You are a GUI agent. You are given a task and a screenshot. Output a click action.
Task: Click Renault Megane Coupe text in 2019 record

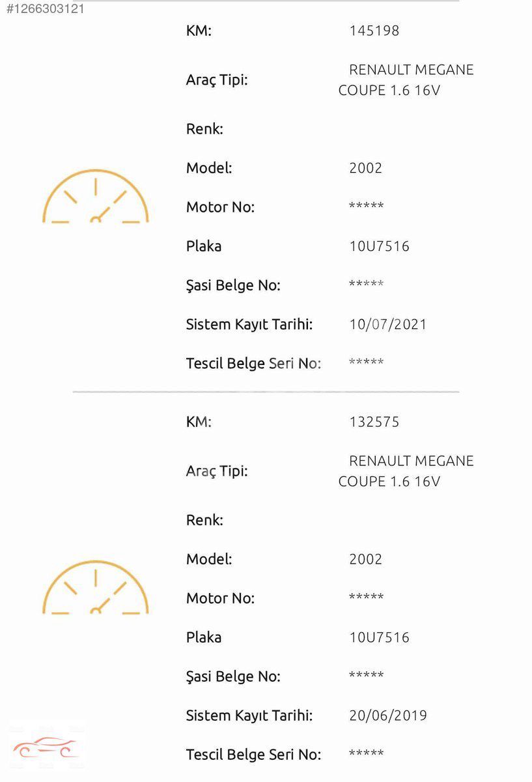click(406, 471)
